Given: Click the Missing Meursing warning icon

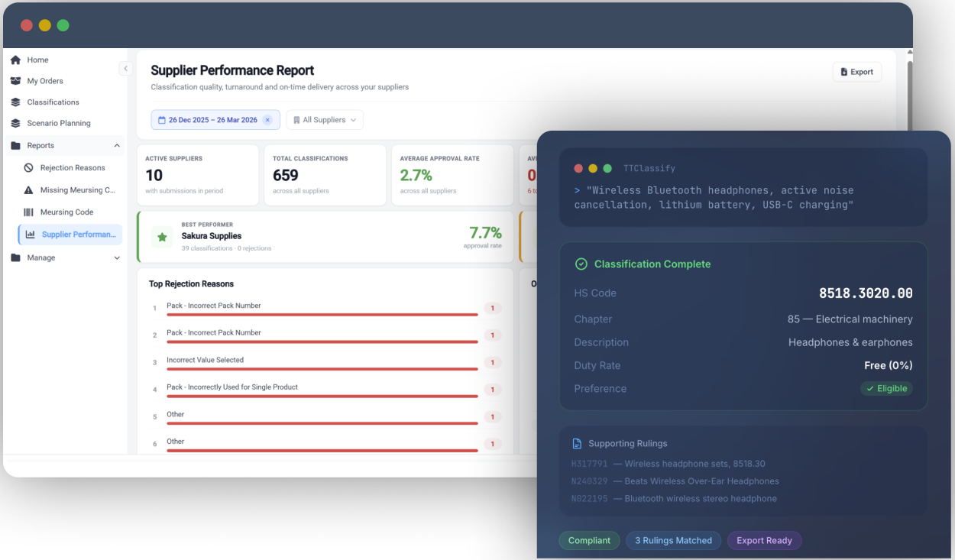Looking at the screenshot, I should click(29, 190).
